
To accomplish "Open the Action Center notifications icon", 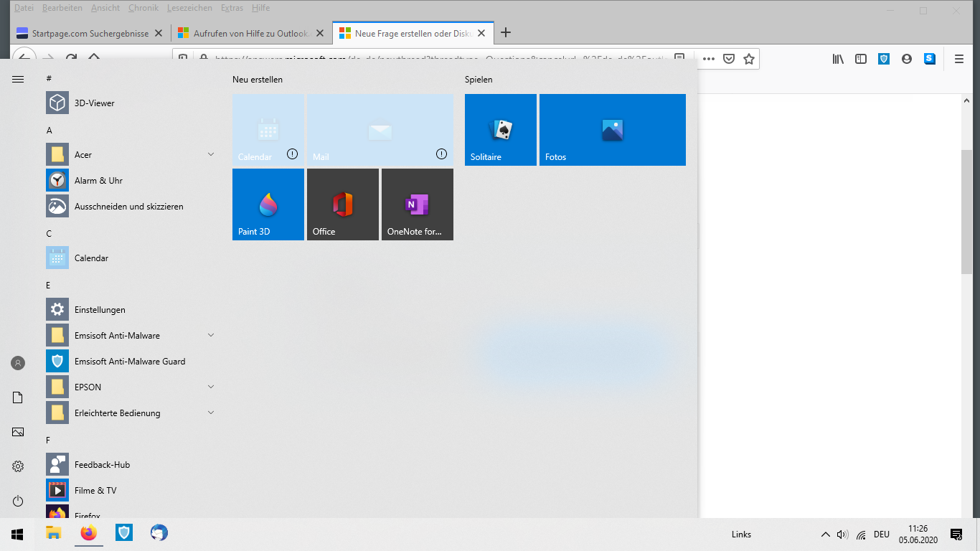I will coord(956,534).
